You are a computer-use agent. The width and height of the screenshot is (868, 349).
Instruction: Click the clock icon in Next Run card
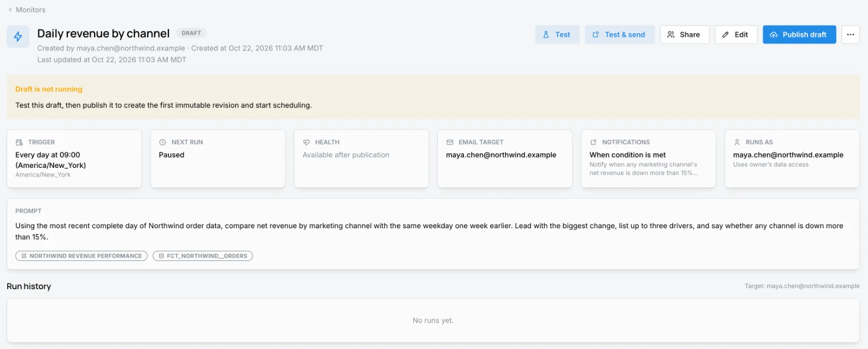[163, 142]
